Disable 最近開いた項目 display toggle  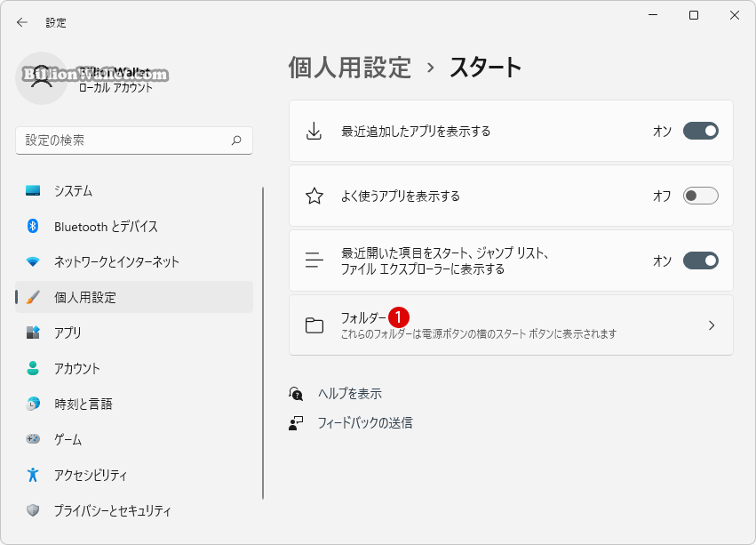(701, 260)
